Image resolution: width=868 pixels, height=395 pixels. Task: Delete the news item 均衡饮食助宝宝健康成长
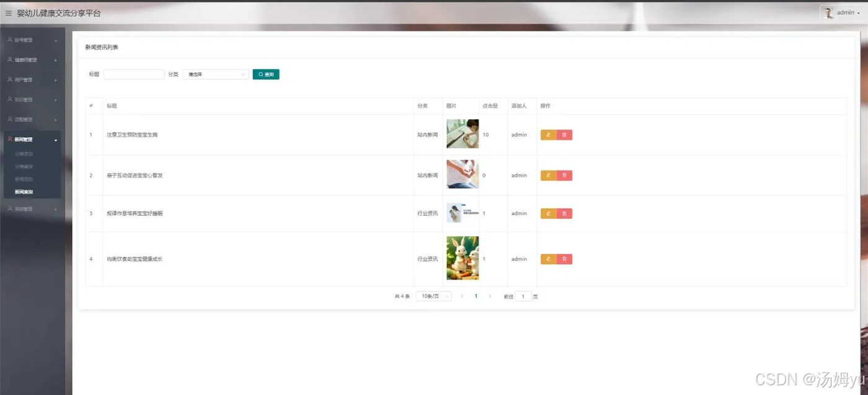click(564, 259)
